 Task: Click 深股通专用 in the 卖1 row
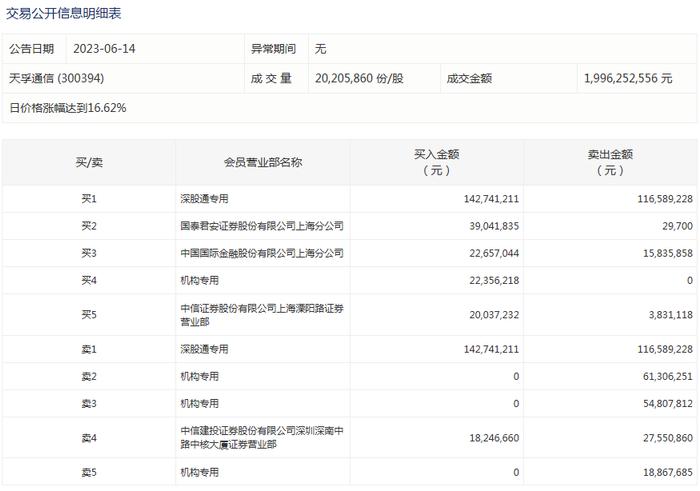[x=204, y=349]
